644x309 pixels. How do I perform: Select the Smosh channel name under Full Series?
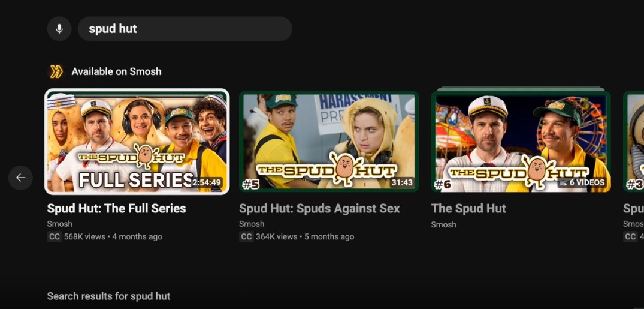pos(59,224)
